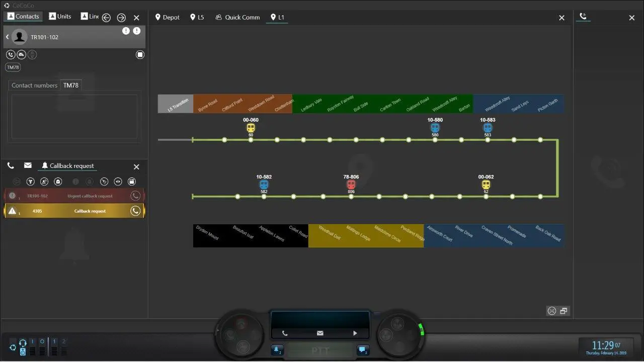Toggle the headset audio device icon
This screenshot has height=362, width=644.
[23, 343]
